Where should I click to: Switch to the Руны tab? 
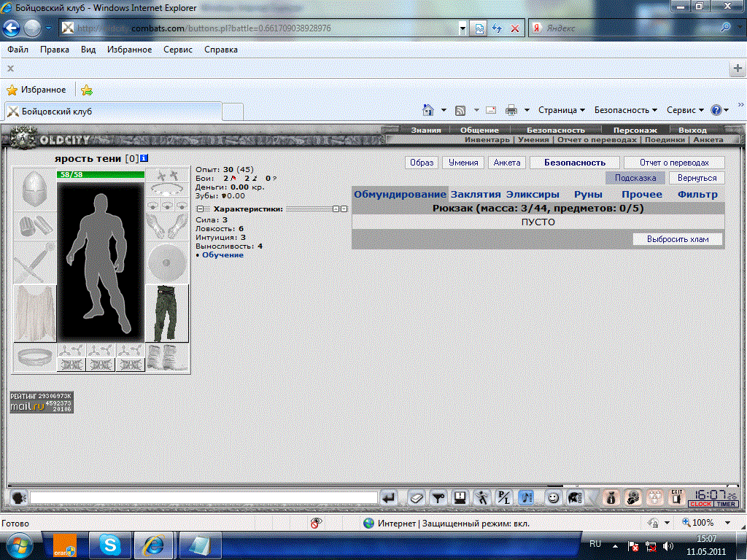click(x=588, y=194)
